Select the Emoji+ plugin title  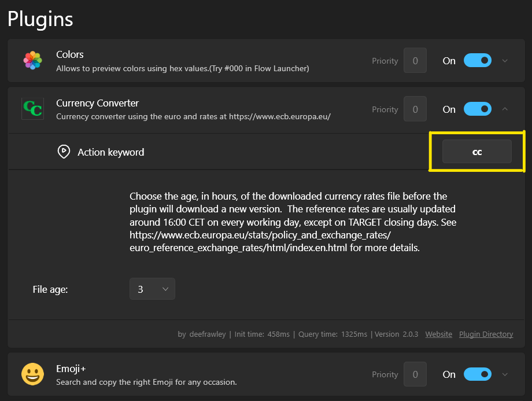point(71,369)
